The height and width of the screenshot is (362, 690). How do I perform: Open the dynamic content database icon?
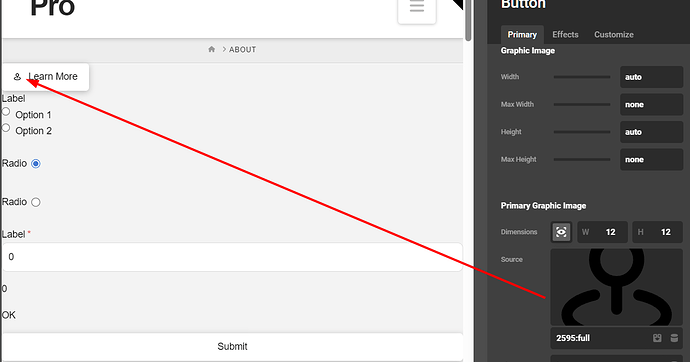[x=674, y=338]
